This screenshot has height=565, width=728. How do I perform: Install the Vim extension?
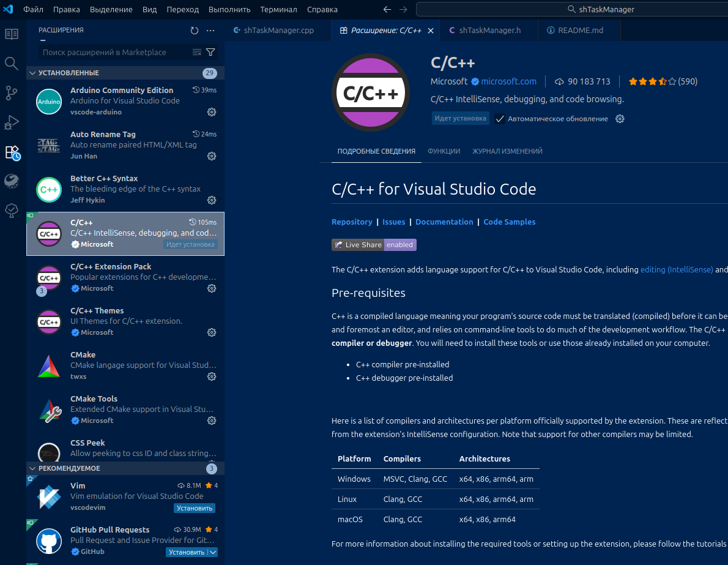coord(195,508)
